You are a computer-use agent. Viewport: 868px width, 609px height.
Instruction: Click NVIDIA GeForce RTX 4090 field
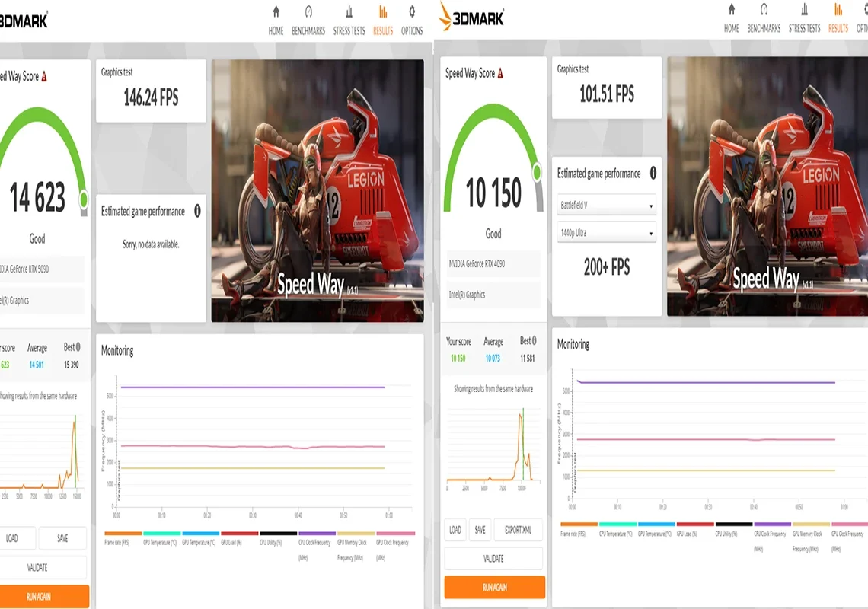point(493,264)
